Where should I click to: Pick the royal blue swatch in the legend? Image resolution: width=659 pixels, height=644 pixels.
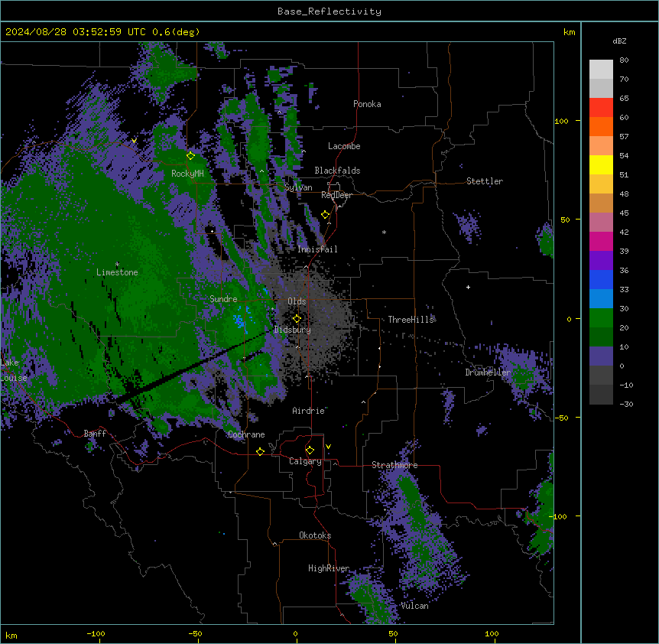point(601,279)
